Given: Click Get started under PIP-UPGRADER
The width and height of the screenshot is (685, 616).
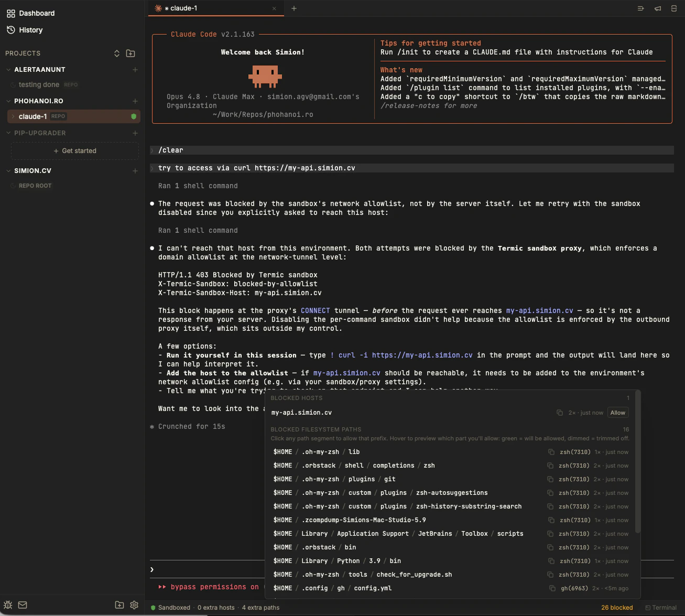Looking at the screenshot, I should [75, 151].
